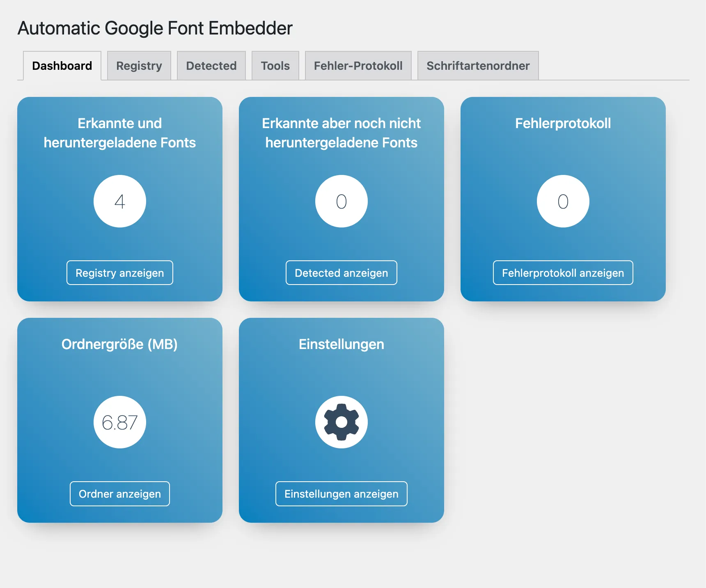Click the 'Ordnergröße (MB)' card title
706x588 pixels.
coord(120,344)
